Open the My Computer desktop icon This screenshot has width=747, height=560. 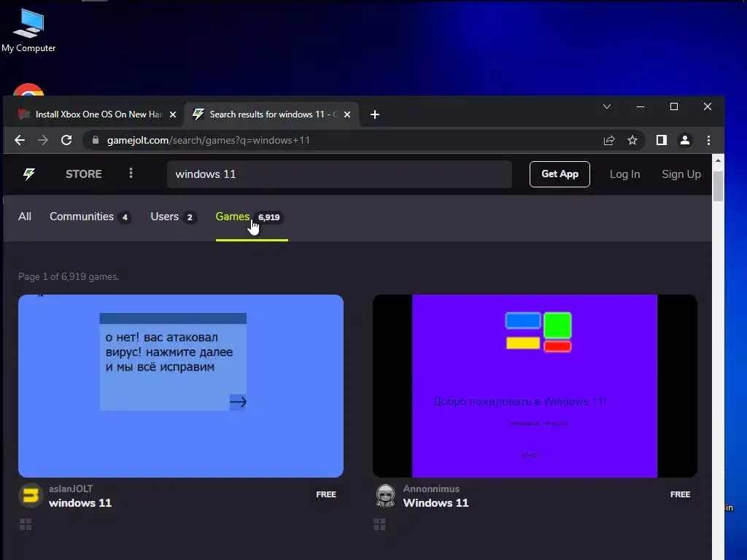point(28,29)
